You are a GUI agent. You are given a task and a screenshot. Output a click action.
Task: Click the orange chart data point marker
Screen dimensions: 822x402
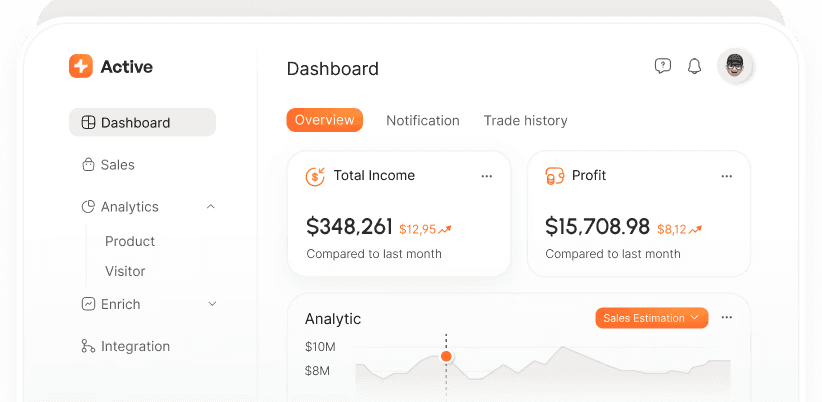coord(446,356)
